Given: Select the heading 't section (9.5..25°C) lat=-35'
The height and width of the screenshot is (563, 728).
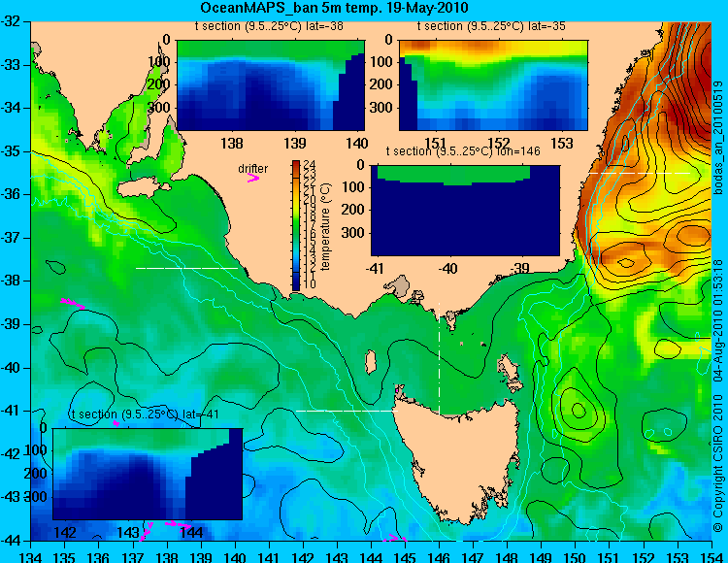Looking at the screenshot, I should 491,26.
